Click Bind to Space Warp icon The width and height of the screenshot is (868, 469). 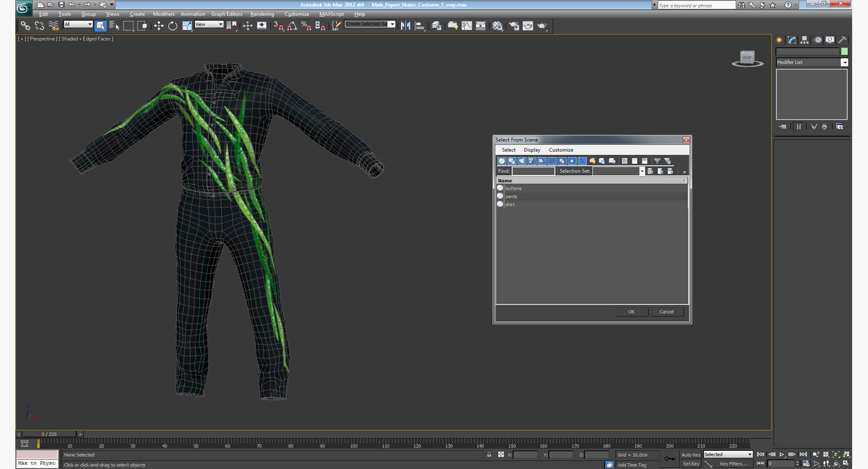[x=53, y=26]
